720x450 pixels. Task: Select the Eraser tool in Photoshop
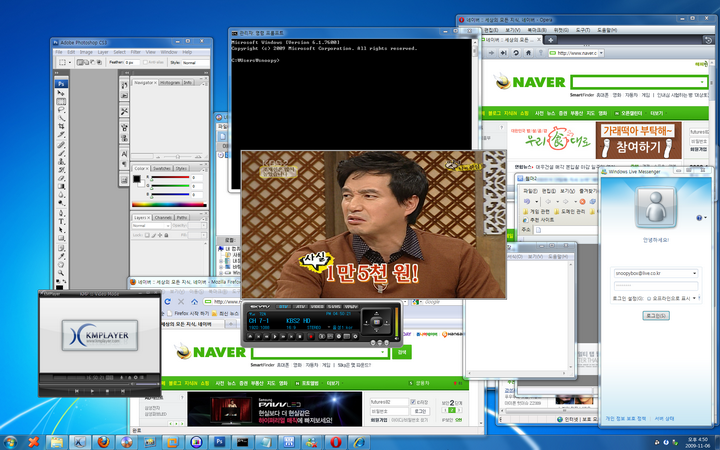pos(61,178)
